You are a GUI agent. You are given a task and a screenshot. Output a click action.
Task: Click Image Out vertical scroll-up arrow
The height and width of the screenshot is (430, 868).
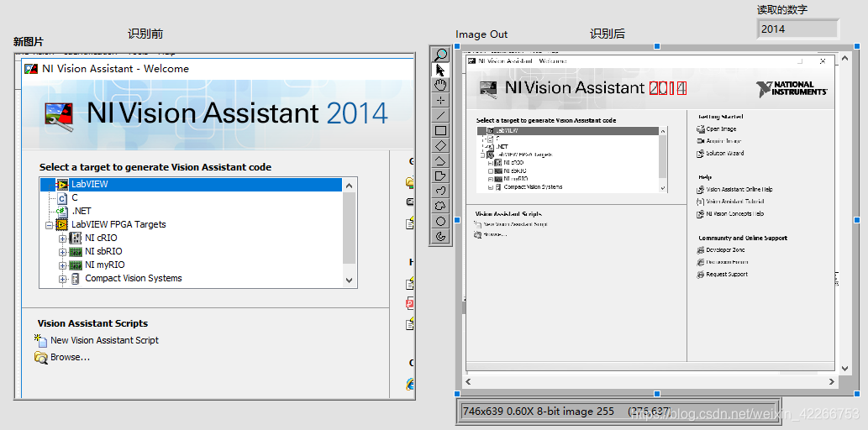tap(844, 57)
